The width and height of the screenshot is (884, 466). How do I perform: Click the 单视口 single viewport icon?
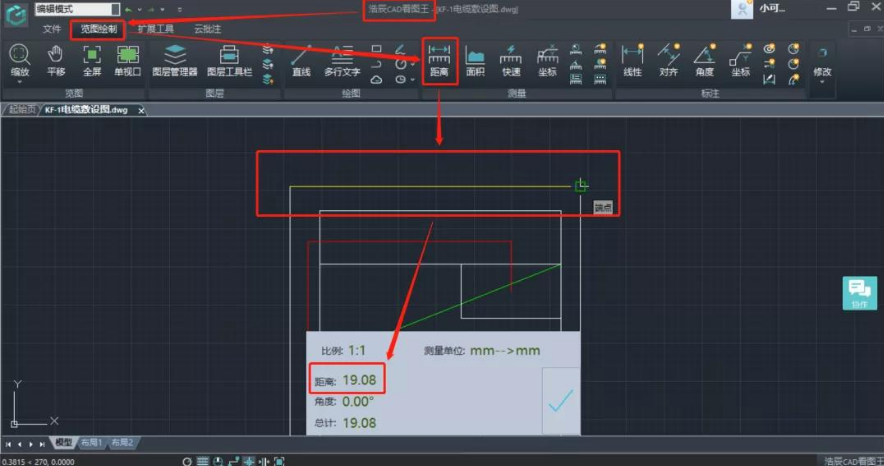[127, 60]
